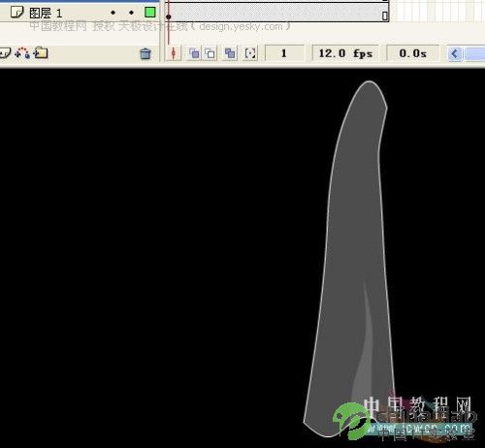Click timeline scroll left arrow
This screenshot has width=485, height=448.
(455, 53)
